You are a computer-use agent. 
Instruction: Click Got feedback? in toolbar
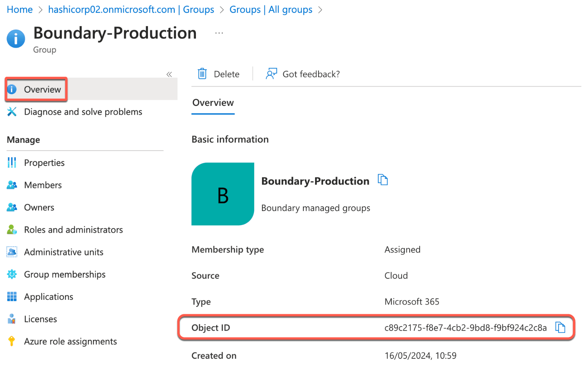tap(303, 74)
